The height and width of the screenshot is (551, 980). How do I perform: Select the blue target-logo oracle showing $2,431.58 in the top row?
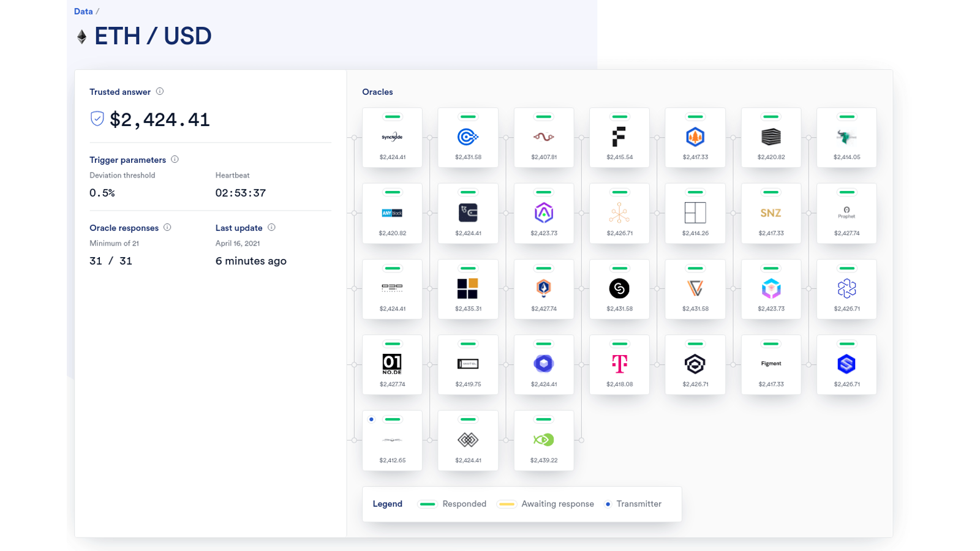tap(468, 138)
